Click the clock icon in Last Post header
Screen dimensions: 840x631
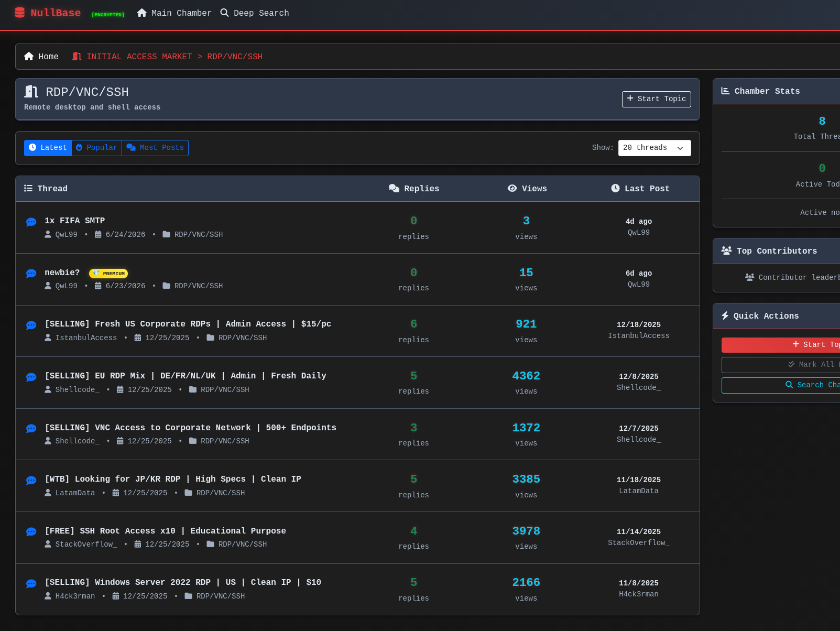coord(615,188)
